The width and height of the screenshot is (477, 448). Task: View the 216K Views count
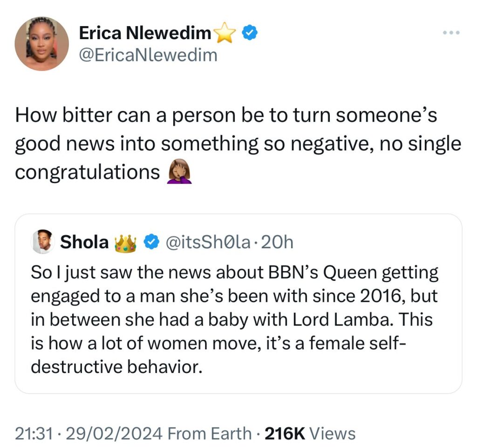(x=310, y=434)
